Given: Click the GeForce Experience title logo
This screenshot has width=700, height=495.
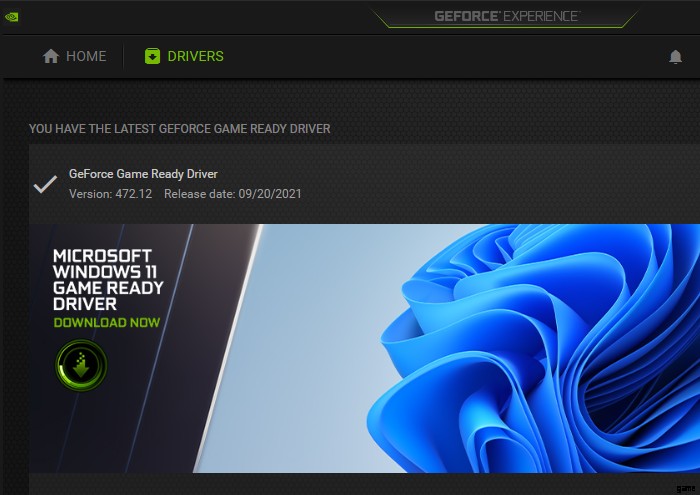Looking at the screenshot, I should 507,17.
